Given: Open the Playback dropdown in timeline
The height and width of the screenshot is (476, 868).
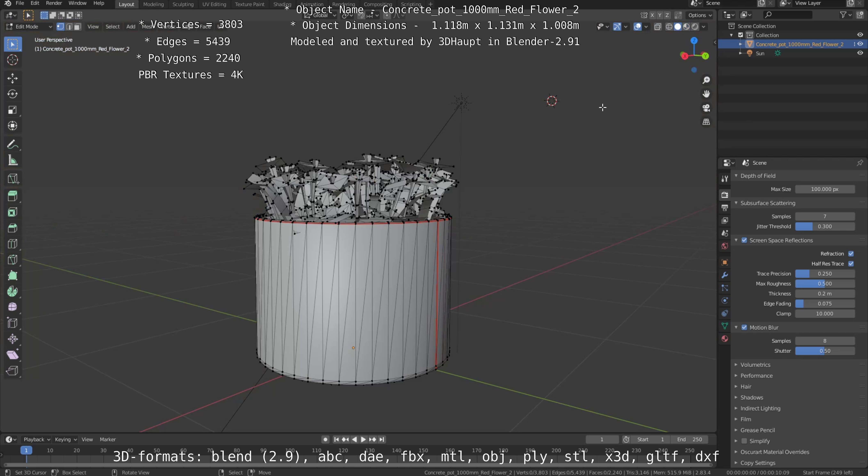Looking at the screenshot, I should point(36,439).
